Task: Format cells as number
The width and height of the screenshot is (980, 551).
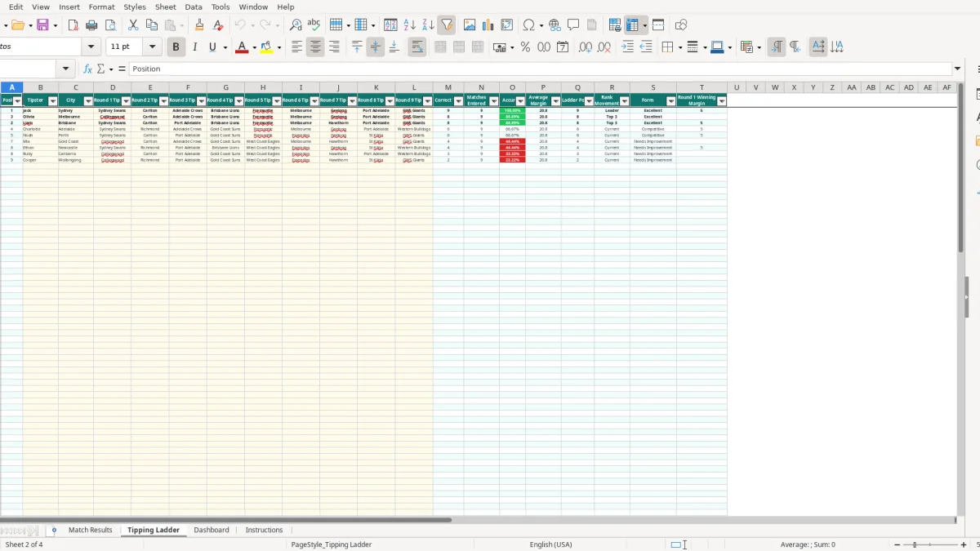Action: tap(544, 47)
